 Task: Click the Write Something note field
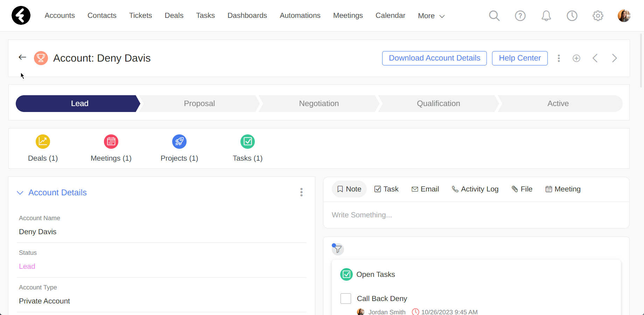[476, 215]
